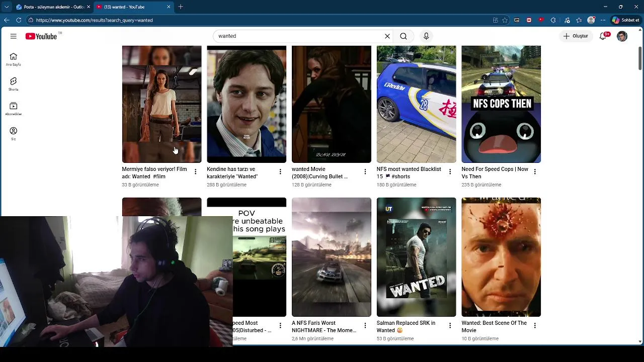Click '288 B görüntüleme' view count text
Viewport: 644px width, 362px height.
(226, 185)
